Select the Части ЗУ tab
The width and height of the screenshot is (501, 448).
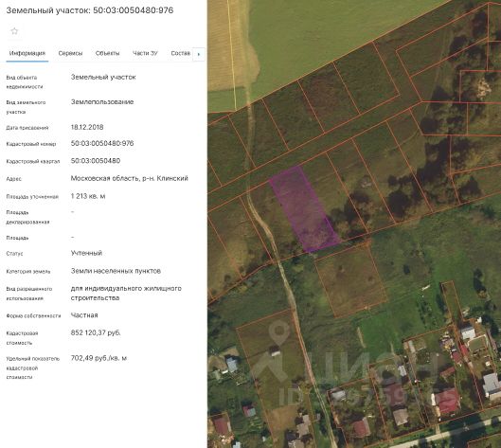145,53
